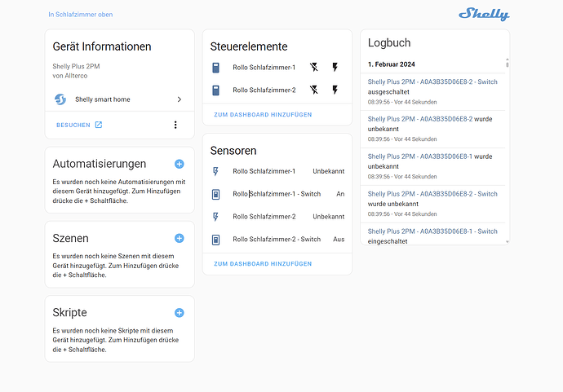Turn off Rollo Schlafzimmer-1 with flash-off icon
The image size is (563, 392).
314,67
